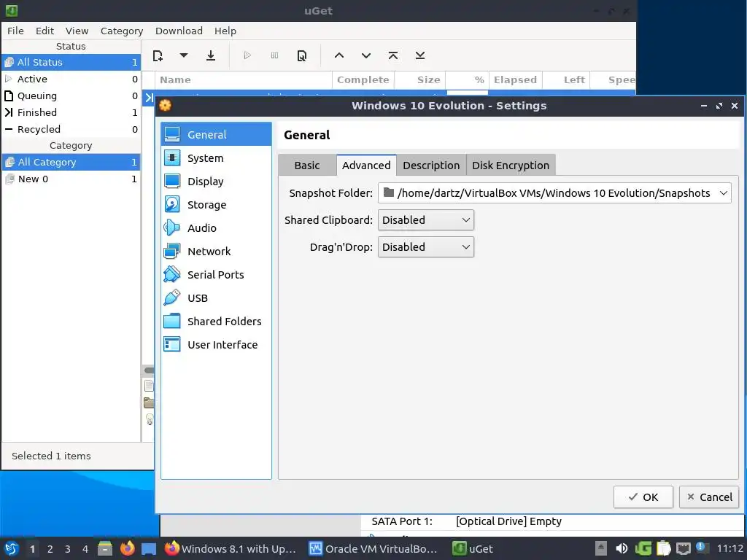This screenshot has height=560, width=747.
Task: Switch to 'Windows 8.1 with Up…' Firefox taskbar entry
Action: pyautogui.click(x=231, y=549)
